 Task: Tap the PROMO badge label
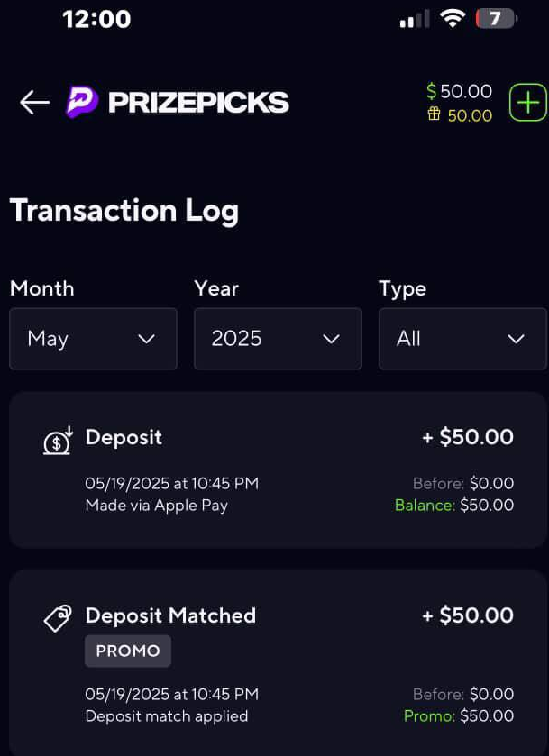tap(128, 651)
